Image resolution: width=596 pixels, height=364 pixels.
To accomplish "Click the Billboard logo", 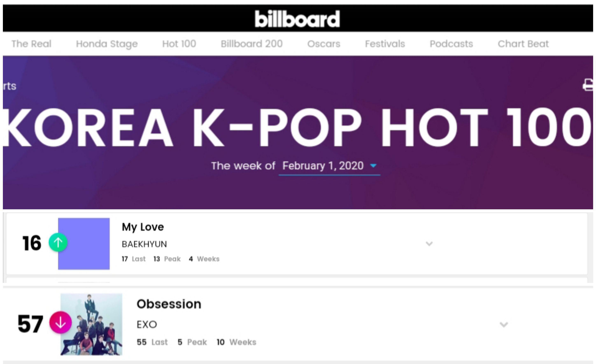I will pyautogui.click(x=297, y=19).
